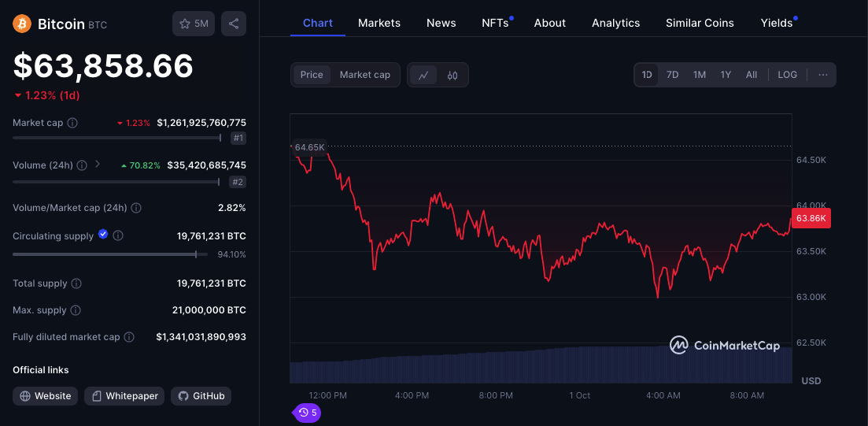The width and height of the screenshot is (868, 426).
Task: Enable LOG scale on chart
Action: pos(787,75)
